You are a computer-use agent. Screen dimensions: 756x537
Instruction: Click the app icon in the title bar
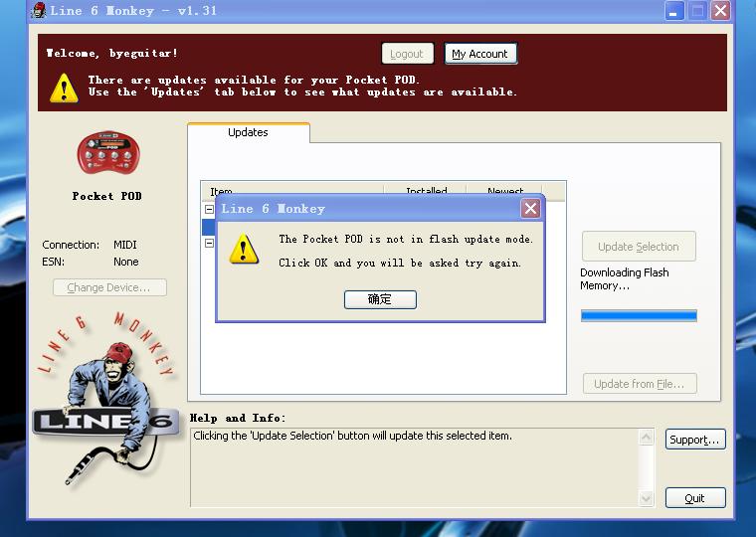pyautogui.click(x=38, y=11)
